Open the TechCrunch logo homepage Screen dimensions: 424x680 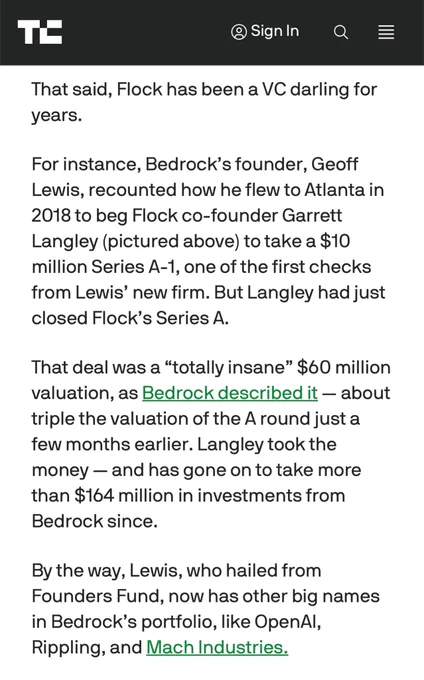tap(40, 32)
